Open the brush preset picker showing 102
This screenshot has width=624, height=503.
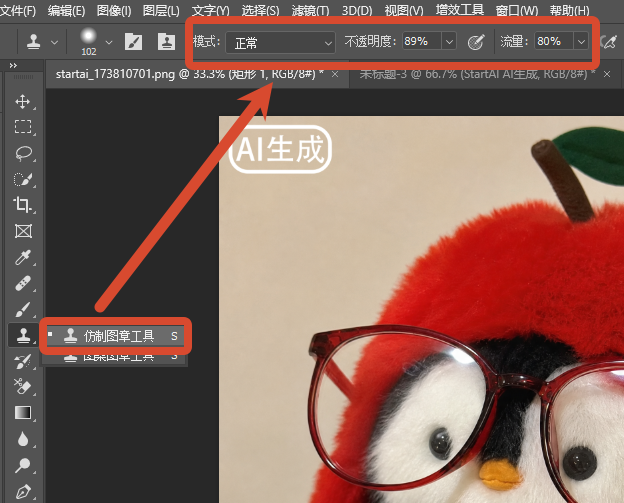[88, 41]
